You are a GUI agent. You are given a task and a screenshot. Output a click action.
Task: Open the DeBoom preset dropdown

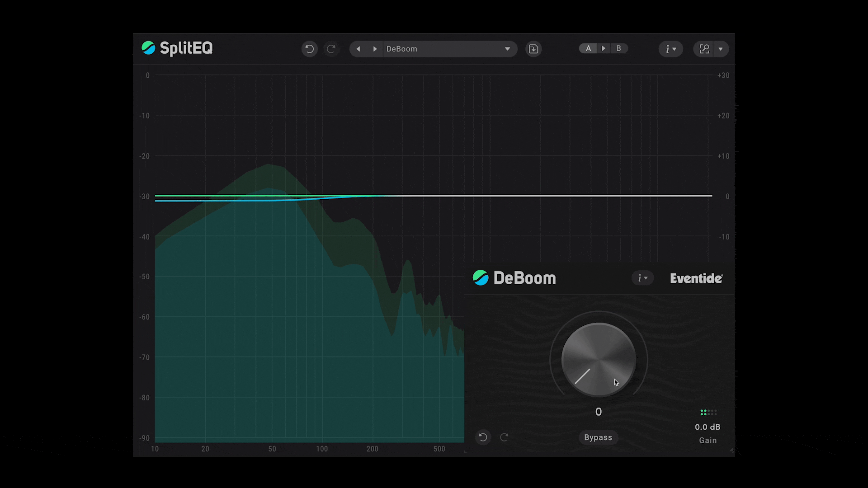507,49
